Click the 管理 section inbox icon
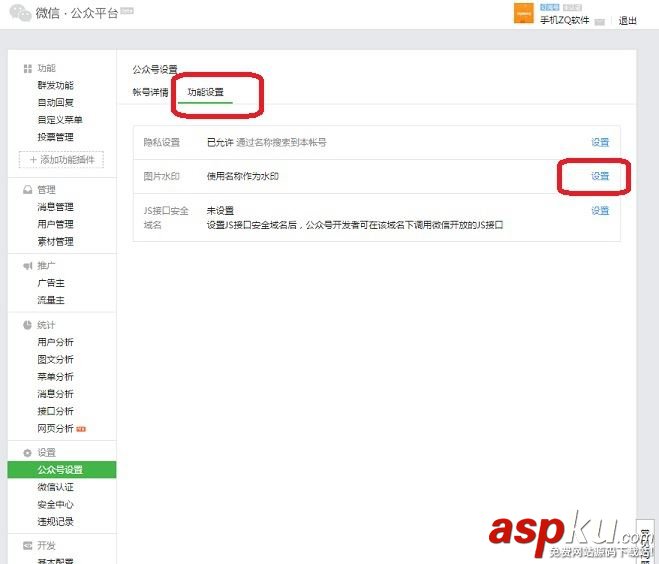The width and height of the screenshot is (659, 564). pos(28,190)
